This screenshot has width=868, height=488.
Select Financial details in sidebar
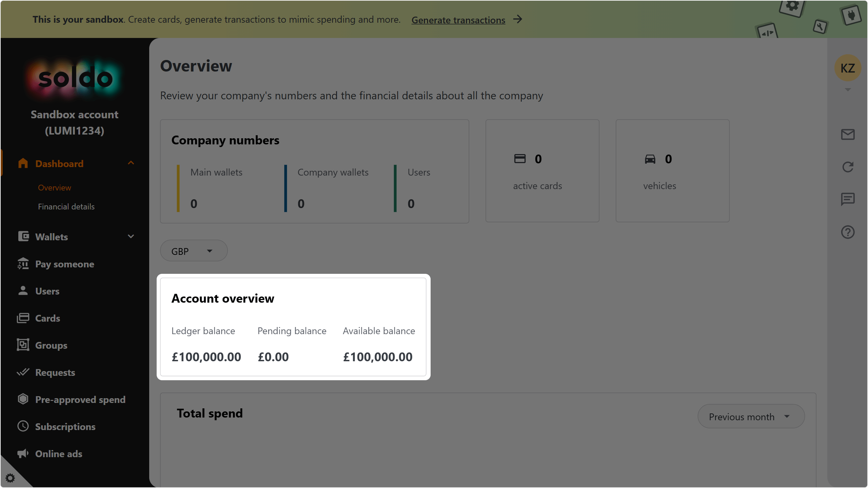tap(66, 206)
